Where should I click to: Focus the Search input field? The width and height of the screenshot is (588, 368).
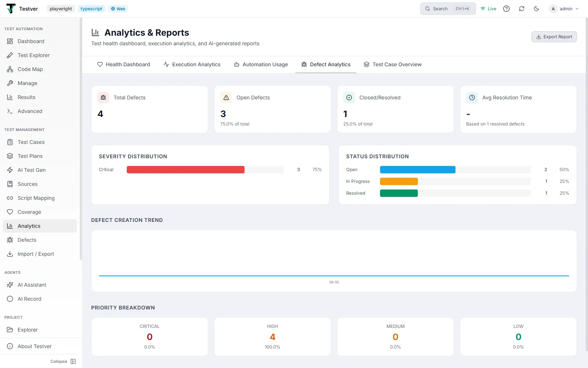click(448, 9)
